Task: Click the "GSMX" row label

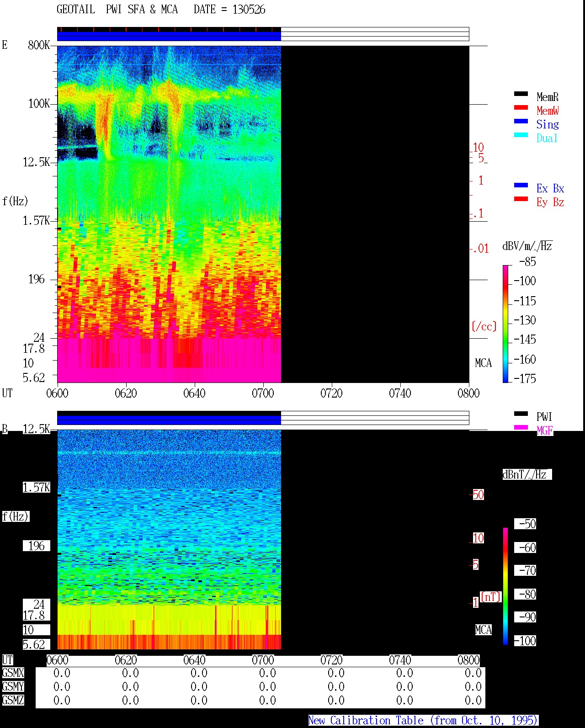Action: [x=13, y=673]
